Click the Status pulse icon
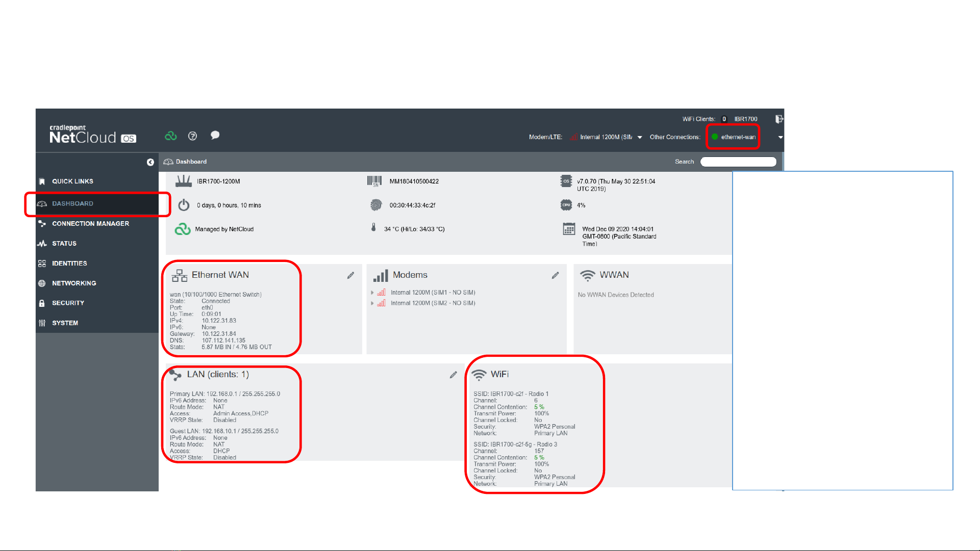Screen dimensions: 980x551 (42, 244)
